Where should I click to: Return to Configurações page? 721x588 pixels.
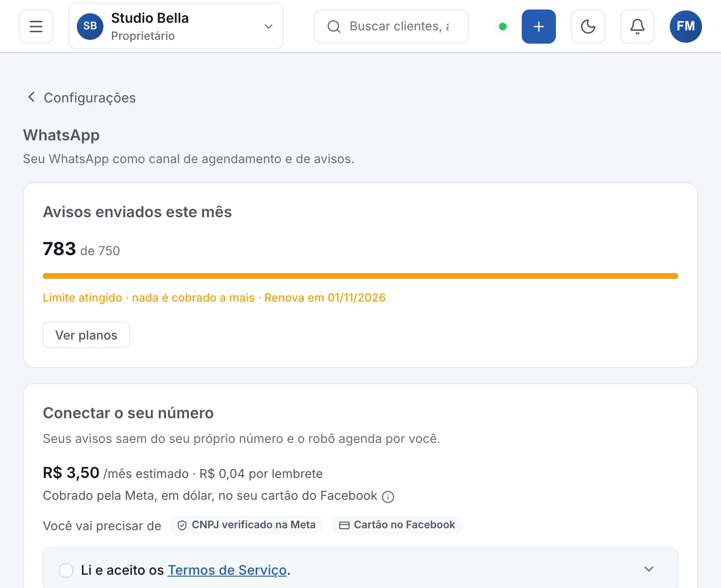pyautogui.click(x=90, y=98)
